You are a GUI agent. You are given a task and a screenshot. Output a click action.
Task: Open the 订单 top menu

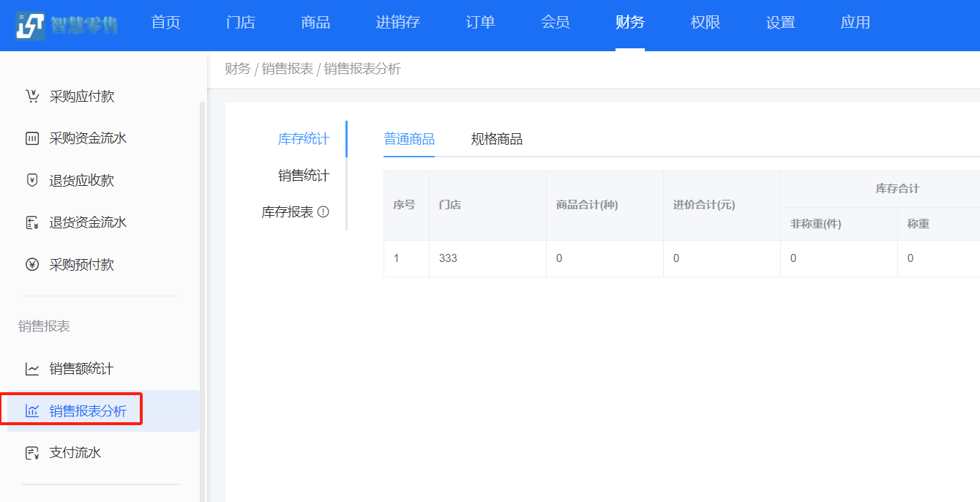(480, 23)
